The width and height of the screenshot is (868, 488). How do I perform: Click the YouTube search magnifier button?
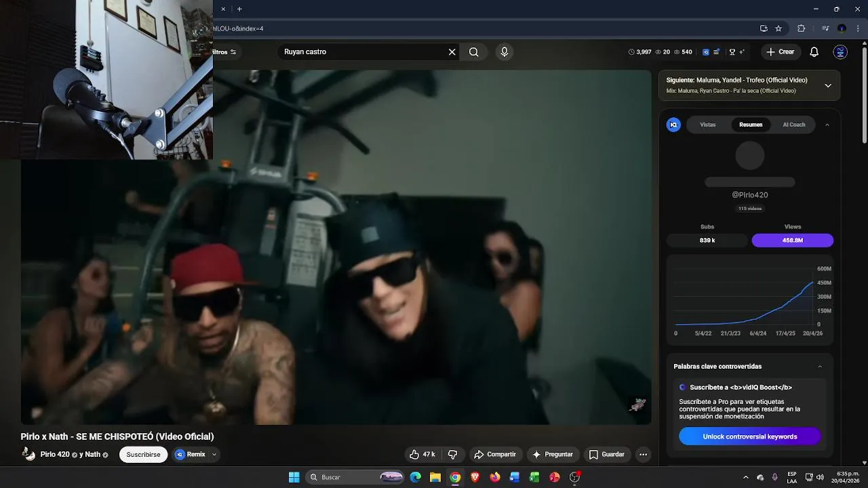point(473,52)
